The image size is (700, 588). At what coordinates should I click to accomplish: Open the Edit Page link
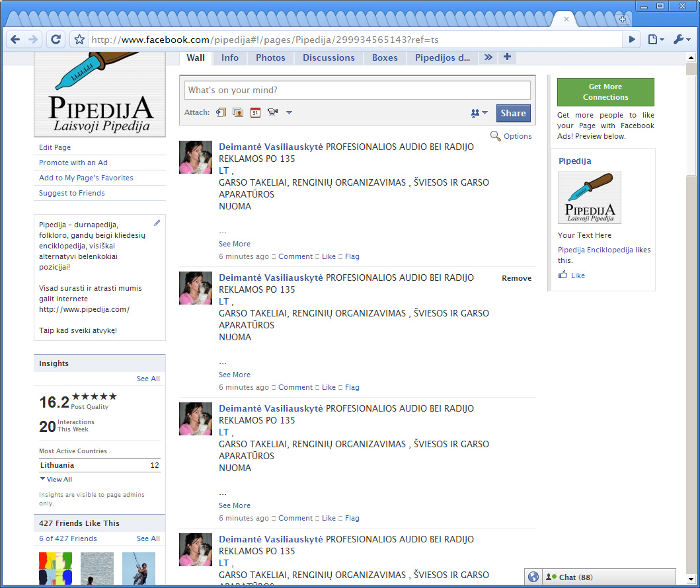[x=55, y=147]
